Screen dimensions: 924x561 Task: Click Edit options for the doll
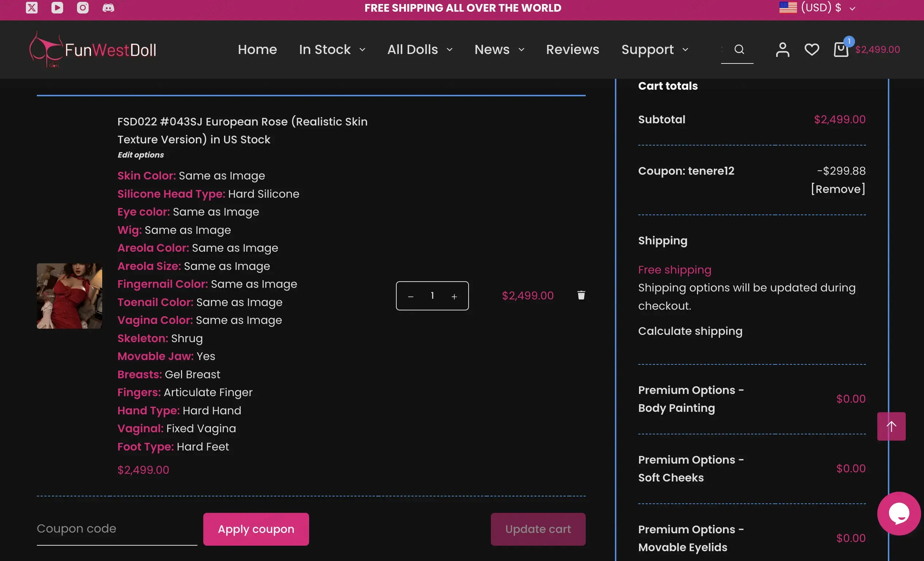point(140,154)
